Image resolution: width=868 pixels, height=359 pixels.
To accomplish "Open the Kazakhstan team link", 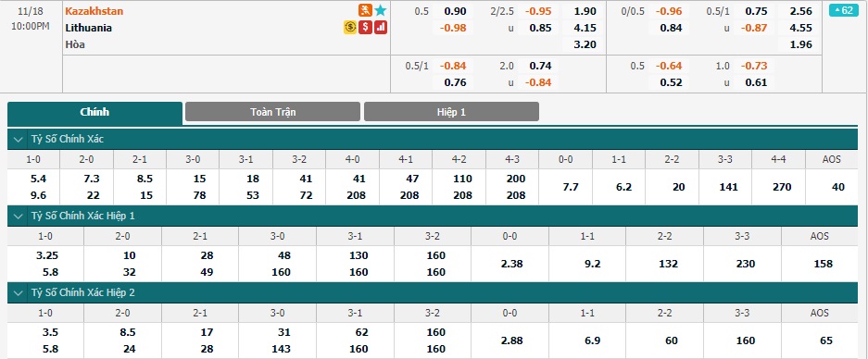I will (x=94, y=11).
